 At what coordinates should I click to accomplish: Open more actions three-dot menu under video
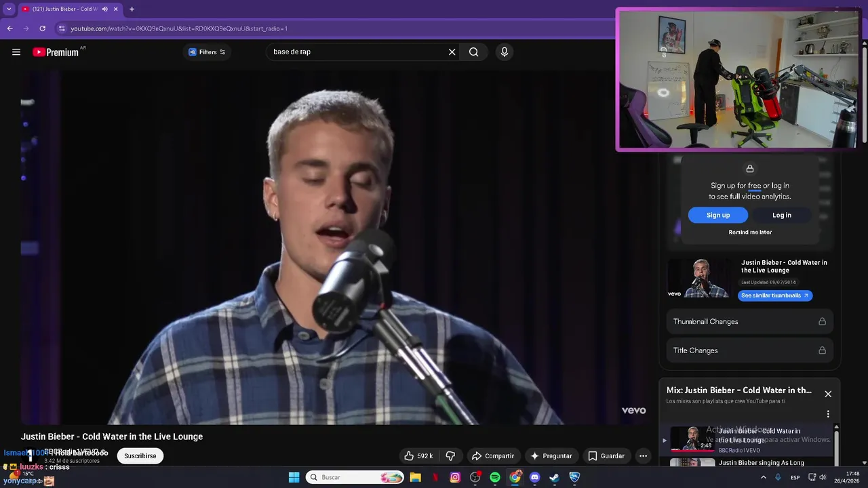click(x=643, y=456)
